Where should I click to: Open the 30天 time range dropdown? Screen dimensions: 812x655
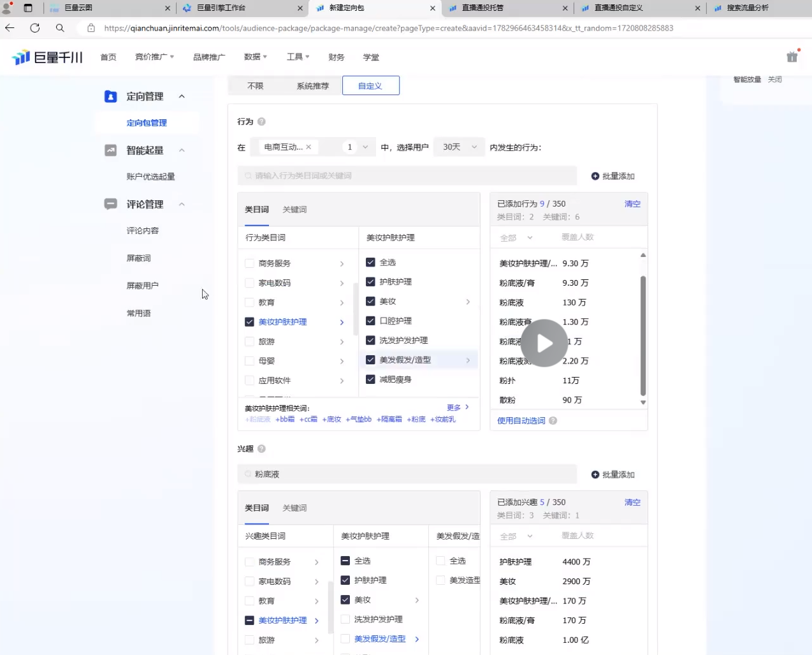point(459,147)
